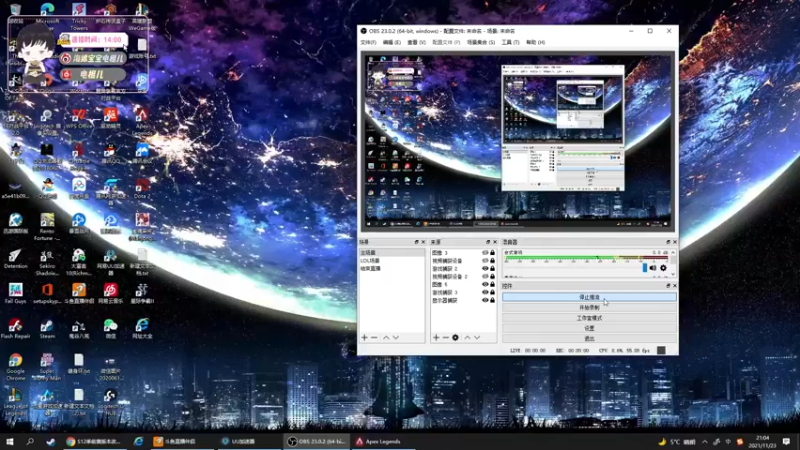Undock the Sources panel float icon

tap(488, 242)
